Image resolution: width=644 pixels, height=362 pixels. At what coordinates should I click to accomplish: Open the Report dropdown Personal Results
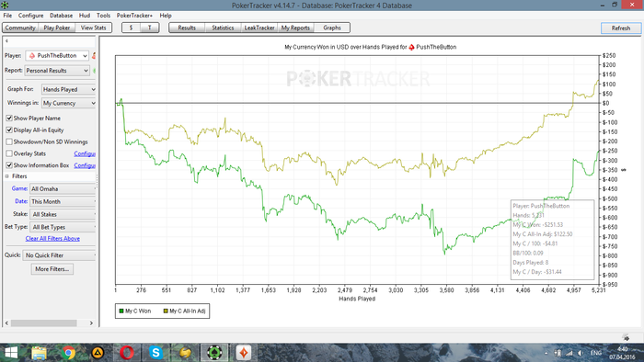[x=57, y=71]
